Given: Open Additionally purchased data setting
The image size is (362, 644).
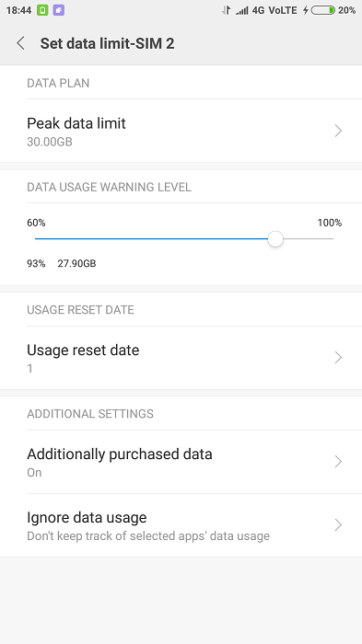Looking at the screenshot, I should (181, 462).
